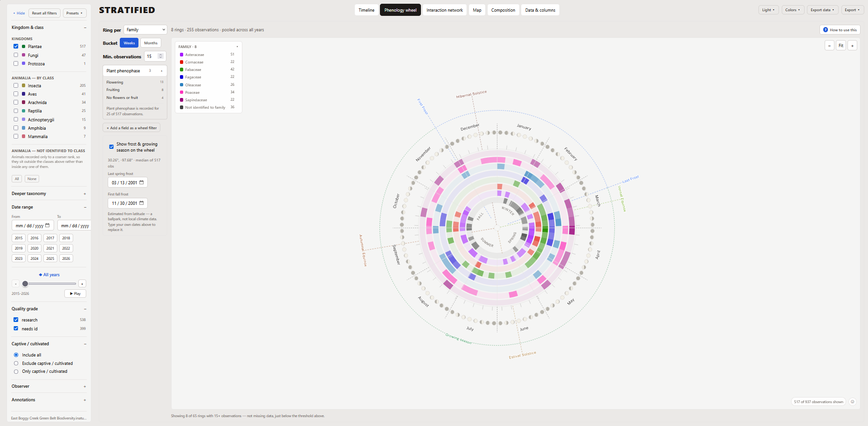Click the Asteraceae purple legend swatch

181,55
